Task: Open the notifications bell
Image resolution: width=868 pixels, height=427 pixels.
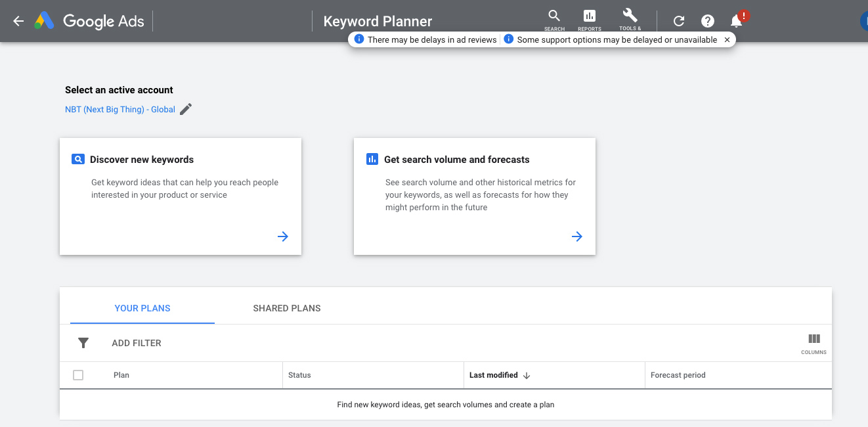Action: coord(737,21)
